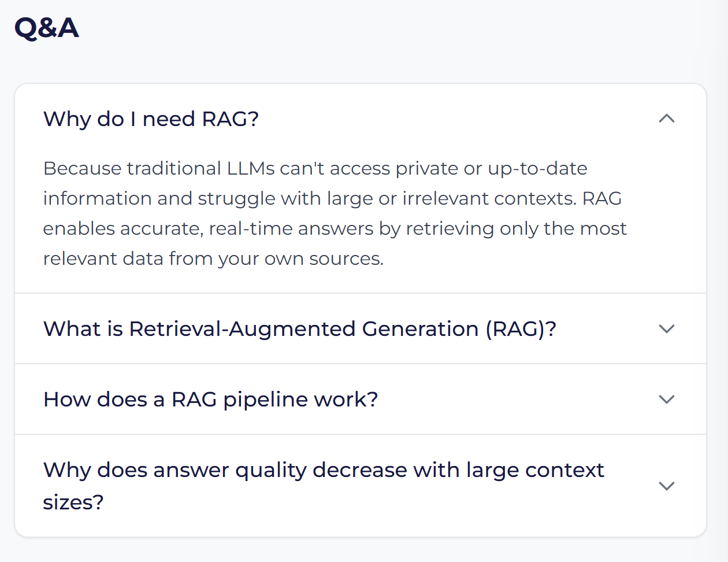The image size is (728, 562).
Task: Click "Retrieval-Augmented" in the second question title
Action: click(242, 329)
